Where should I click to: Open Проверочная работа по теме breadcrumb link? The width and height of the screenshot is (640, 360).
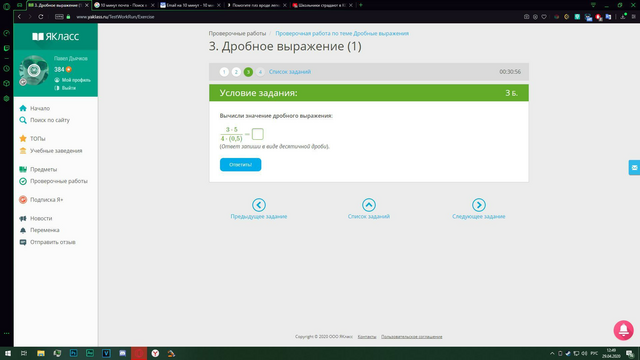click(x=342, y=33)
